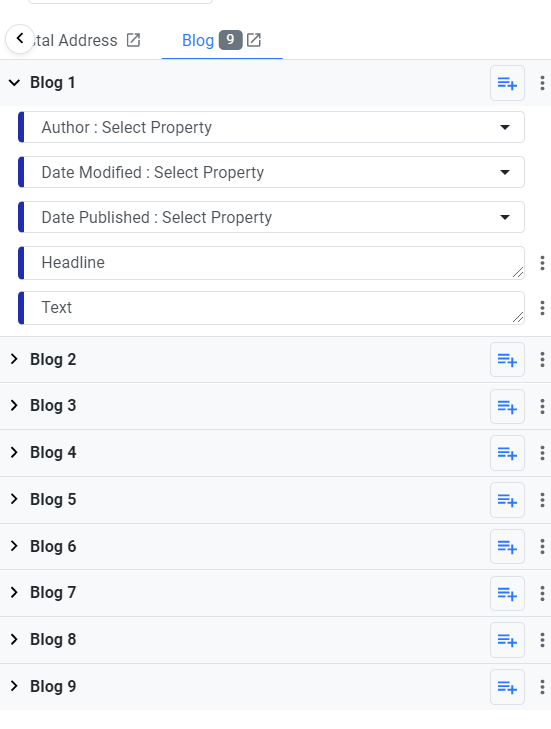This screenshot has height=729, width=551.
Task: Click the external link icon beside the Blog tab
Action: click(254, 40)
